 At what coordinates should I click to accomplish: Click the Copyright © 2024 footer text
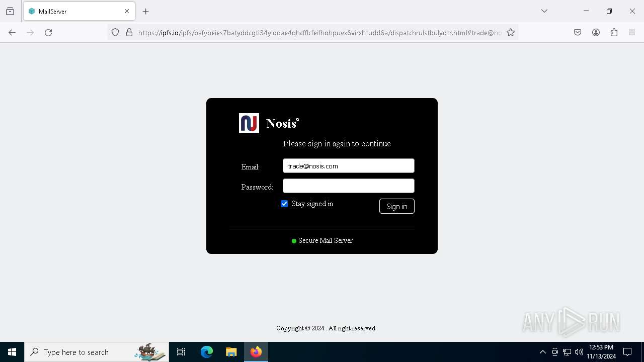pyautogui.click(x=326, y=328)
